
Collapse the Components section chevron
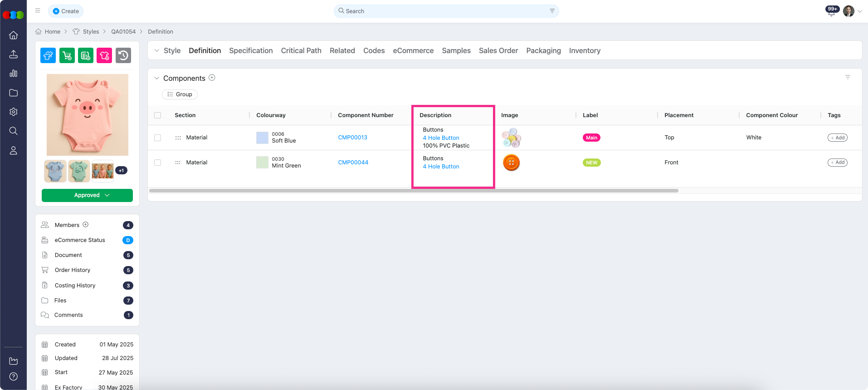point(157,78)
